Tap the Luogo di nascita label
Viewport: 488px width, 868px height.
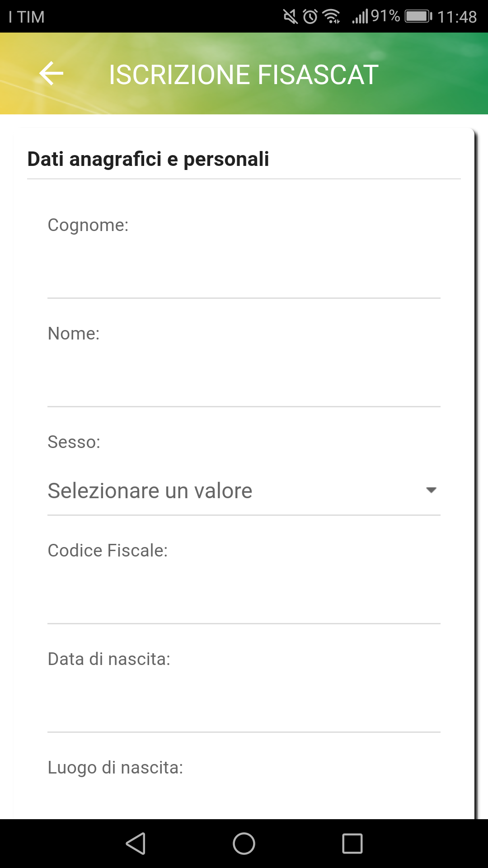coord(115,768)
